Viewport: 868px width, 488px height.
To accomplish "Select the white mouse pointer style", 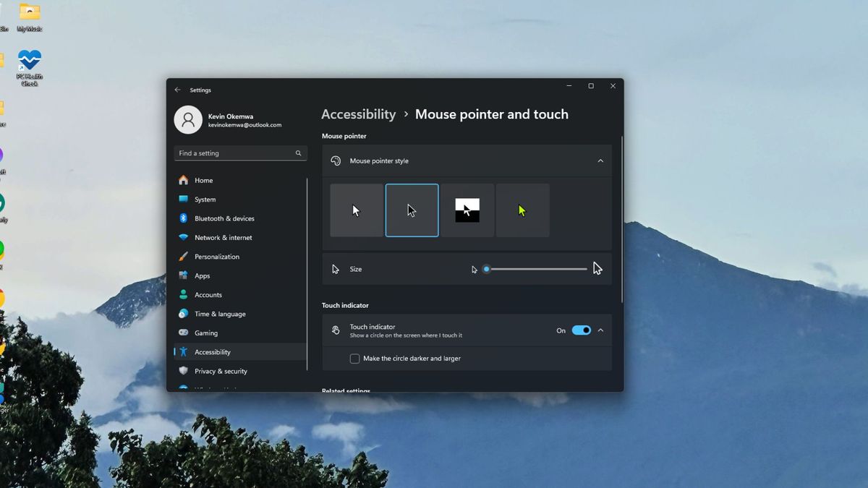I will pyautogui.click(x=357, y=210).
